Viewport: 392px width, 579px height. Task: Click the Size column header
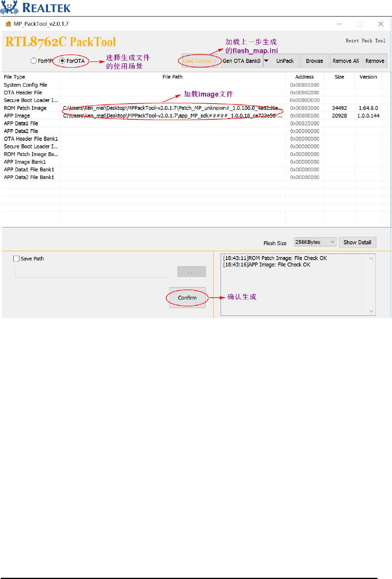pos(340,77)
